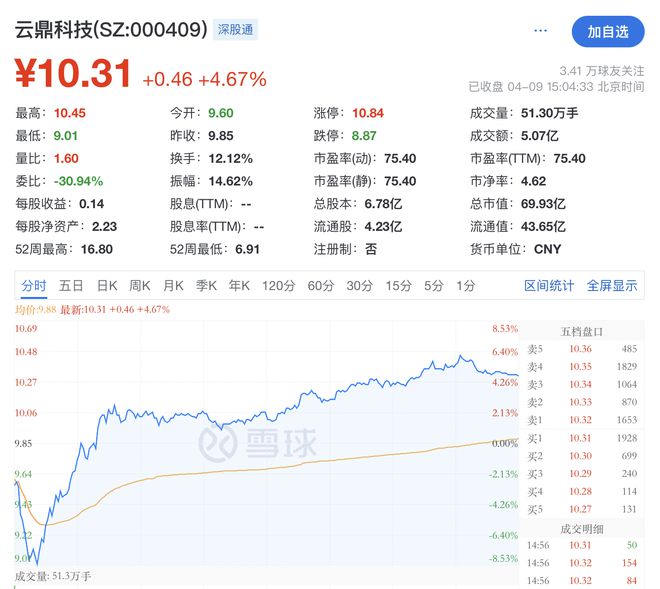Click the 买2 order row at 10.30
This screenshot has height=589, width=660.
582,456
